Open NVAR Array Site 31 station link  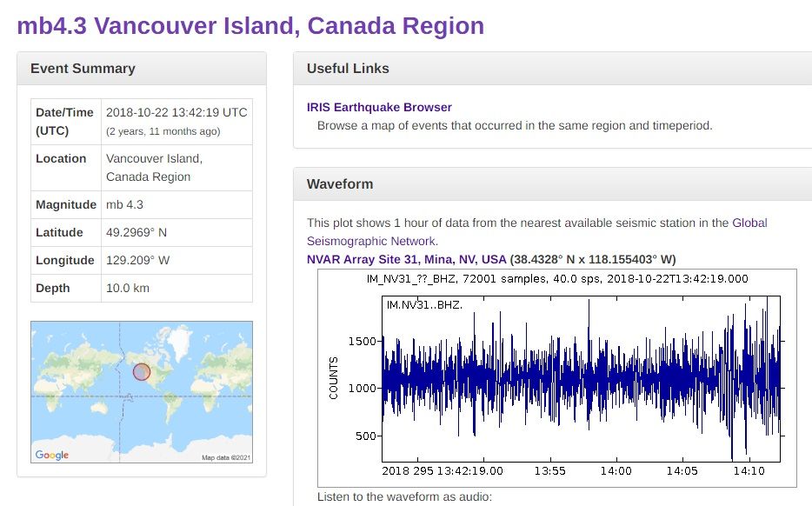[407, 259]
